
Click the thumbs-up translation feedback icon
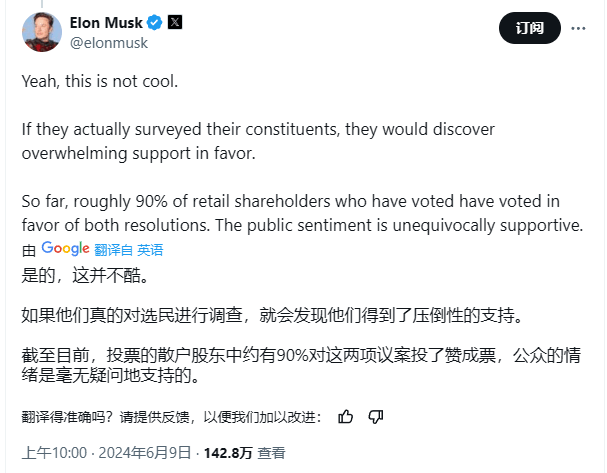[x=346, y=416]
